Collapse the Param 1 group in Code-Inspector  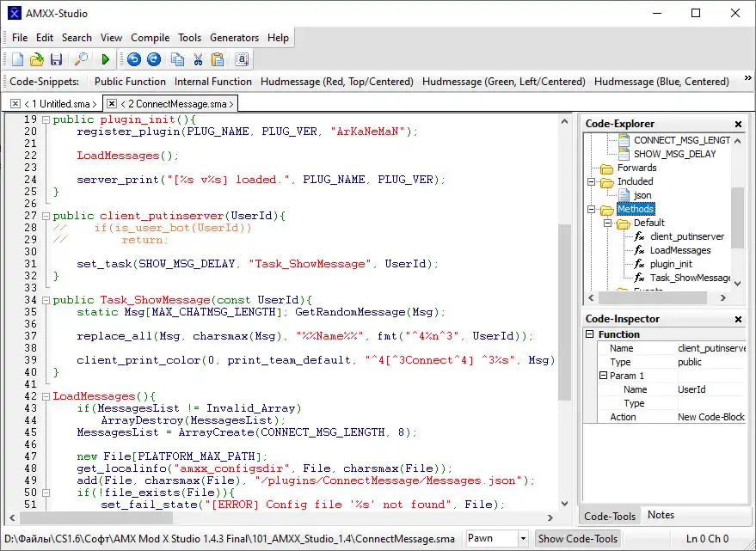[605, 376]
